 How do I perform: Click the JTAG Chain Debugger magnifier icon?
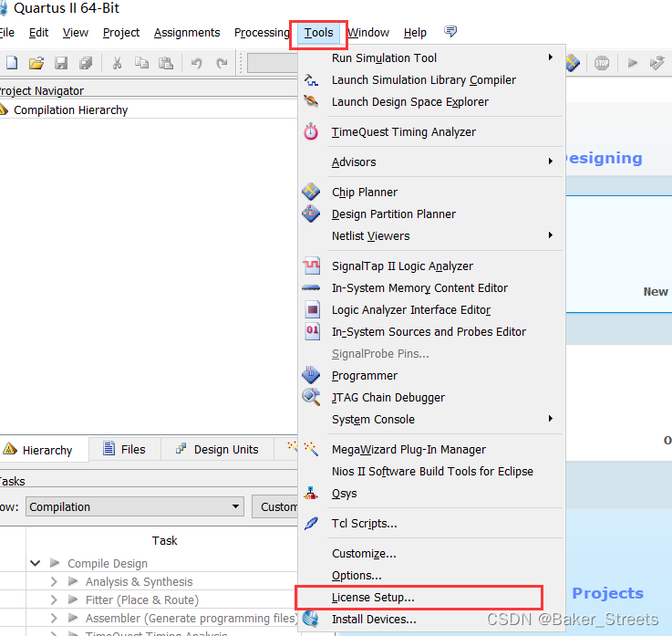pos(311,397)
